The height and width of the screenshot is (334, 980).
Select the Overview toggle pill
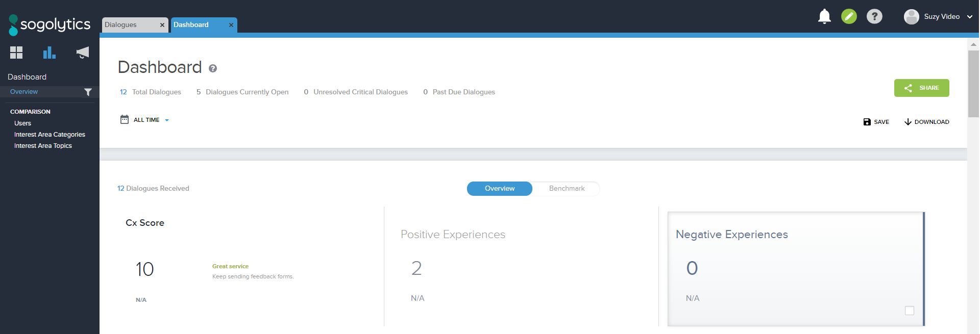tap(499, 189)
